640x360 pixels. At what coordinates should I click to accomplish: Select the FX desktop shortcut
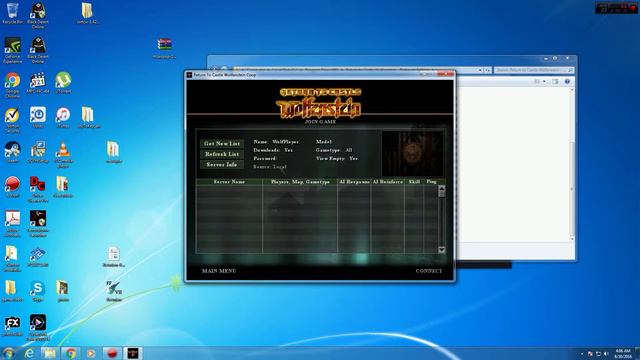(12, 325)
